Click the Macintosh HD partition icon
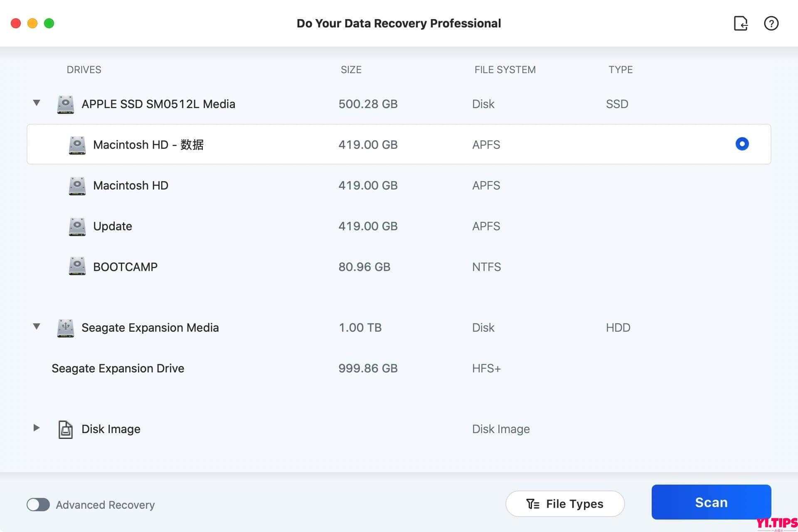Viewport: 798px width, 532px height. point(77,185)
